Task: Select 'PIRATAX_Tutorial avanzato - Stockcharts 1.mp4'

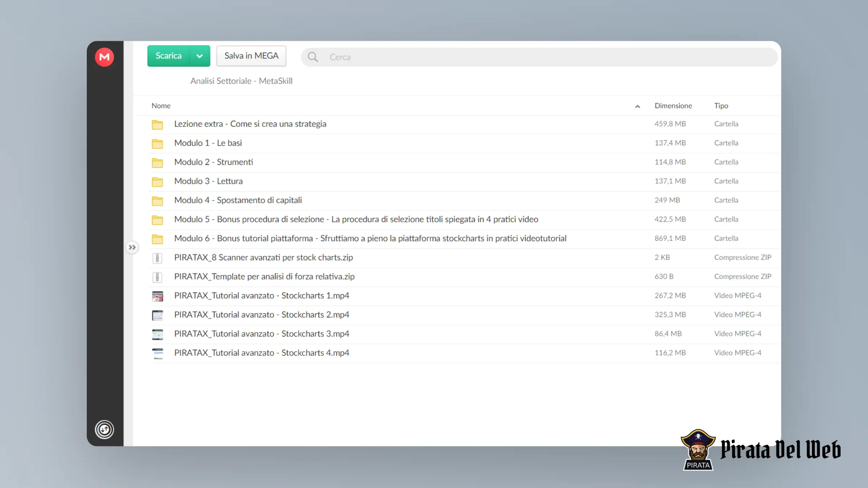Action: [262, 296]
